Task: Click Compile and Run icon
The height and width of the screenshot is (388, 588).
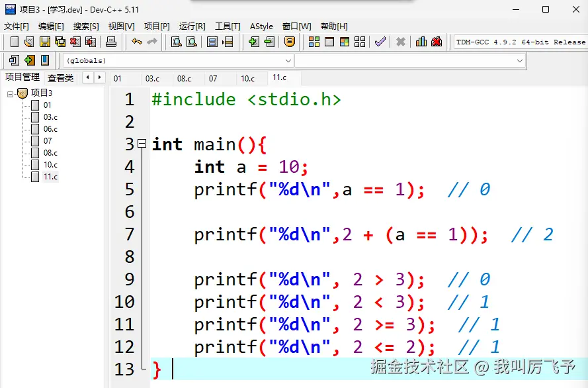Action: click(x=344, y=42)
